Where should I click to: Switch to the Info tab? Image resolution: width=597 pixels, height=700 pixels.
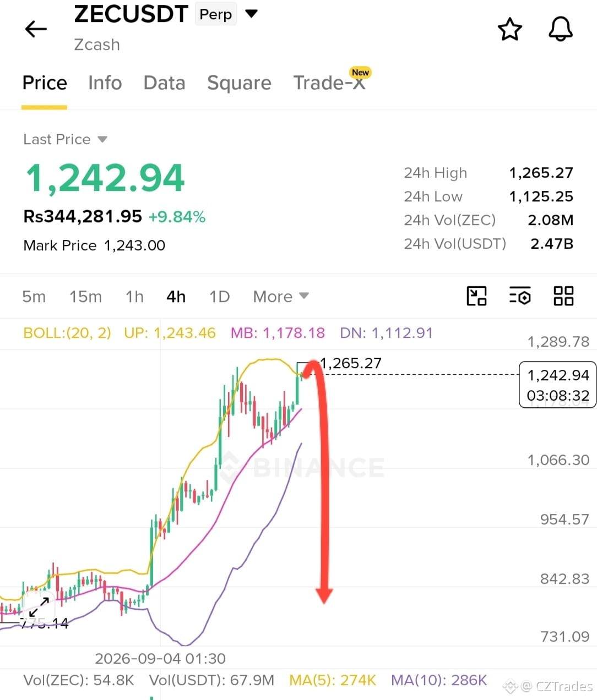point(105,83)
